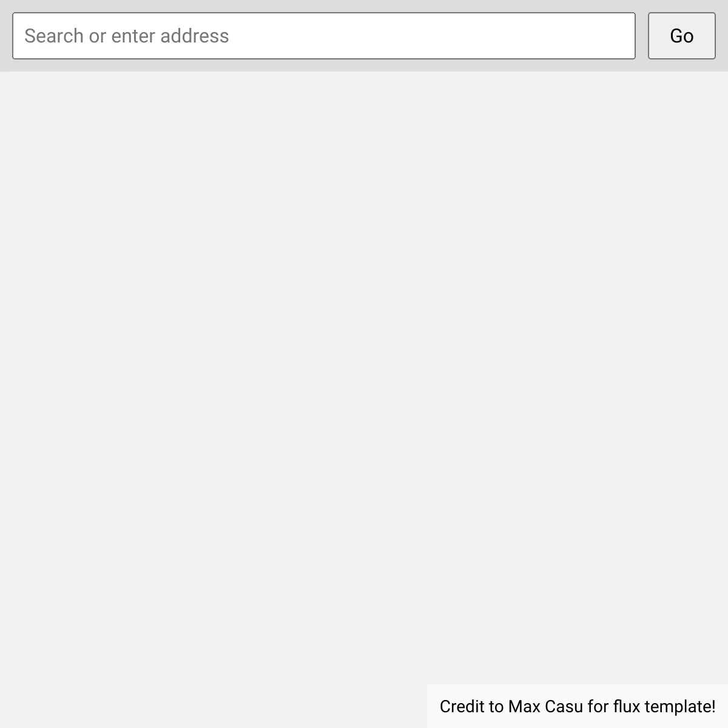Click the word 'Search' in the placeholder
The image size is (728, 728).
pyautogui.click(x=54, y=36)
